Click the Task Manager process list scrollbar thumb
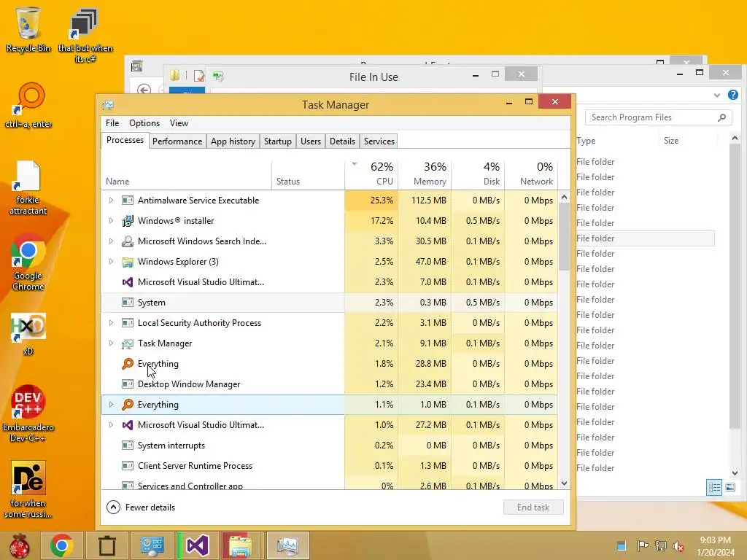 pos(564,237)
